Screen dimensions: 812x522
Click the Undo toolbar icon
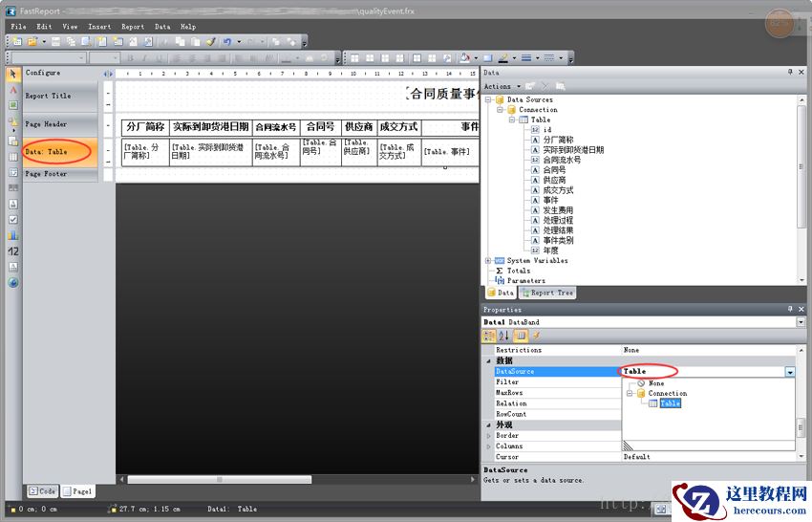[227, 42]
